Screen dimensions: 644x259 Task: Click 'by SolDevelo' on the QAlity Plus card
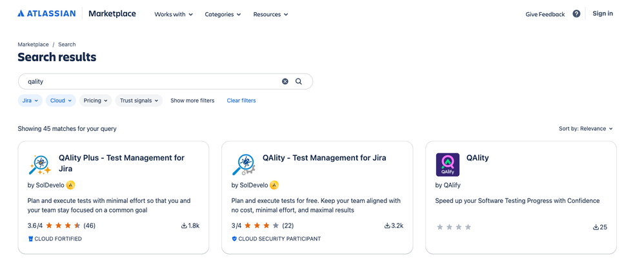pos(46,186)
